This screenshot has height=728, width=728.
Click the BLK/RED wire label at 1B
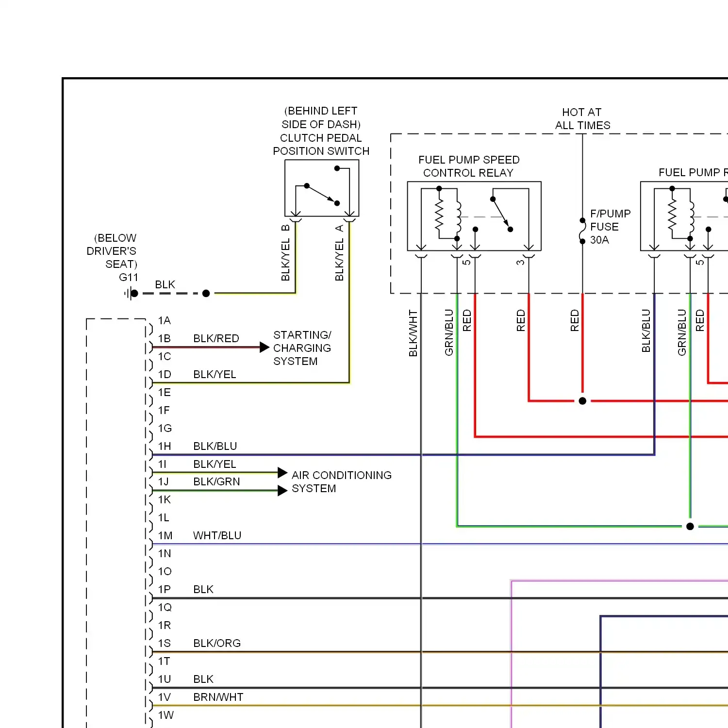coord(216,338)
